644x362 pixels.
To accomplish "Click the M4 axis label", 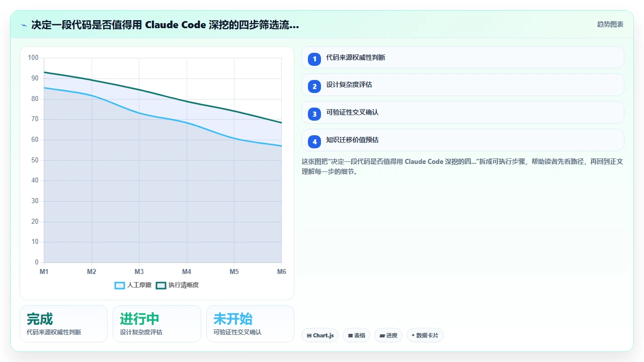I will pos(187,271).
